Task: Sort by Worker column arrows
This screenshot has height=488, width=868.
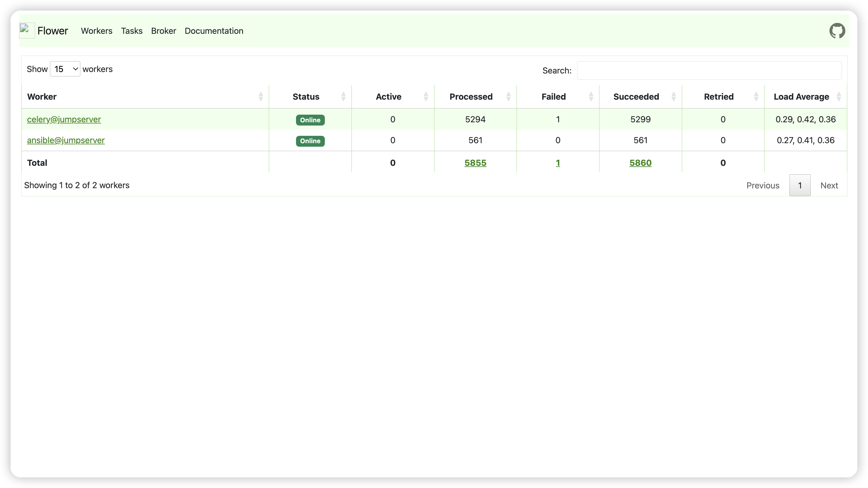Action: pos(260,97)
